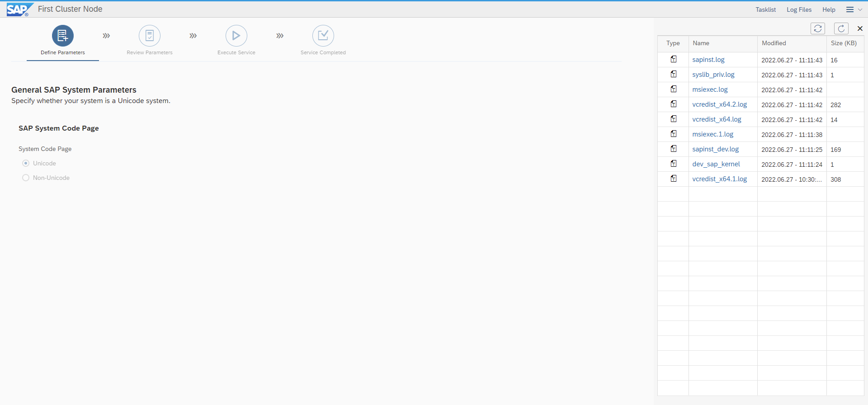Click file icon next to dev_sap_kernel
Screen dimensions: 868x405
point(674,164)
